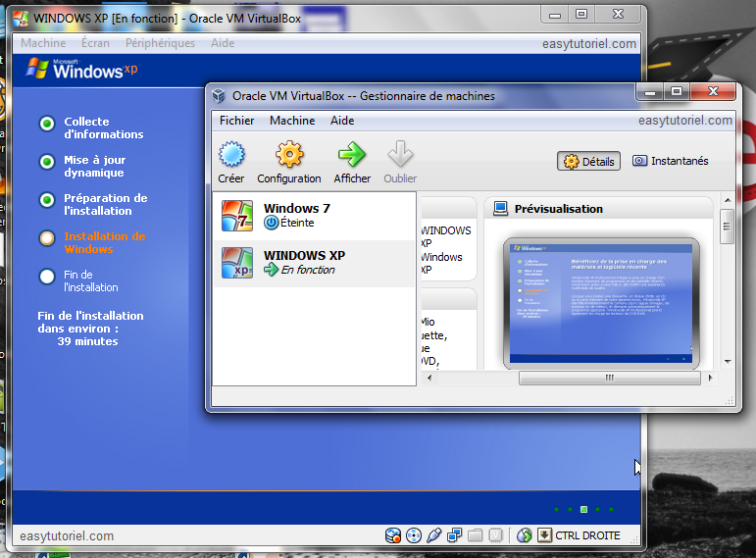Select the WINDOWS XP virtual machine entry
The height and width of the screenshot is (558, 756).
click(315, 263)
